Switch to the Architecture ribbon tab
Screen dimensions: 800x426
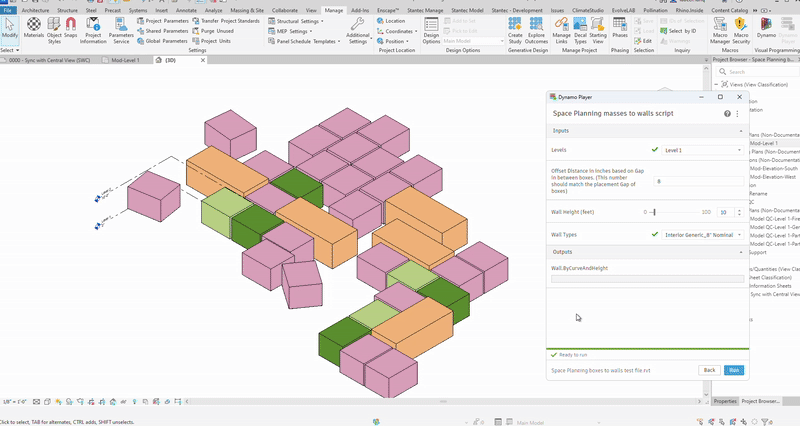[x=35, y=9]
